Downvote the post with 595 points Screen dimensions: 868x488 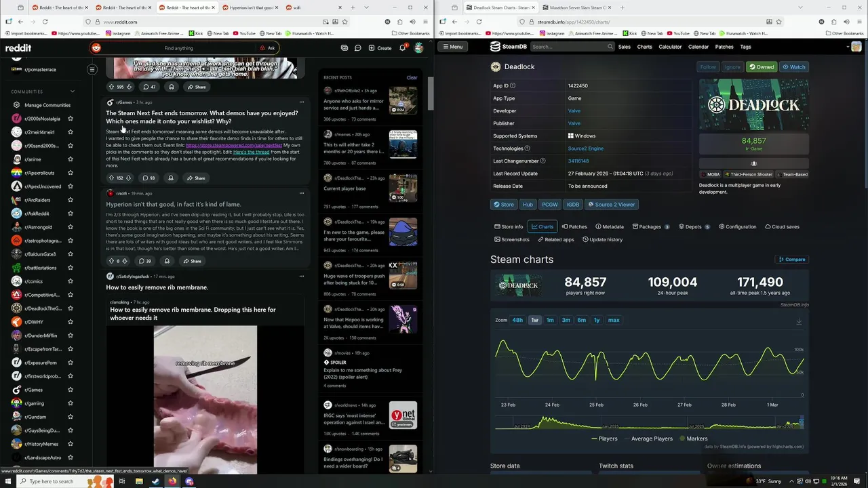(x=129, y=87)
